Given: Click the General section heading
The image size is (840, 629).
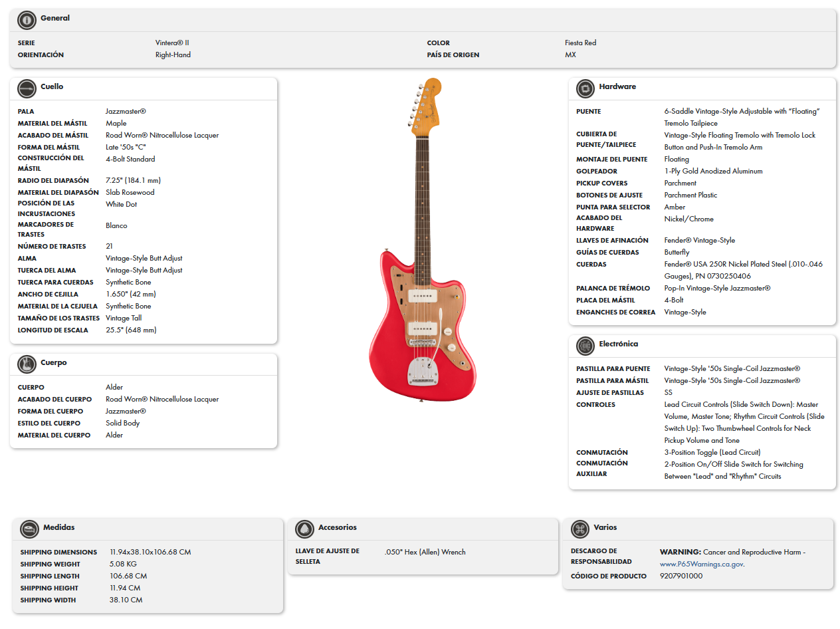Looking at the screenshot, I should [55, 18].
